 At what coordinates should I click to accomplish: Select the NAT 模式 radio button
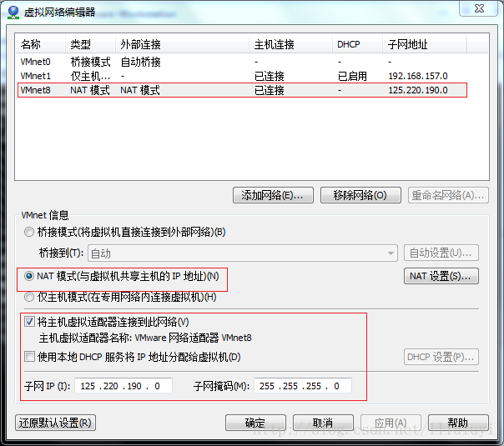click(x=29, y=276)
